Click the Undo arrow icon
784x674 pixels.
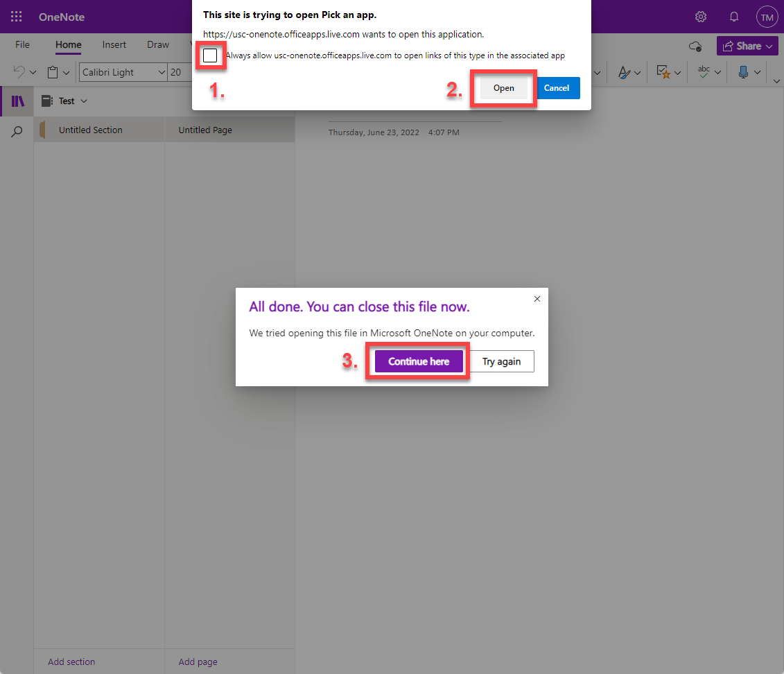(x=19, y=72)
